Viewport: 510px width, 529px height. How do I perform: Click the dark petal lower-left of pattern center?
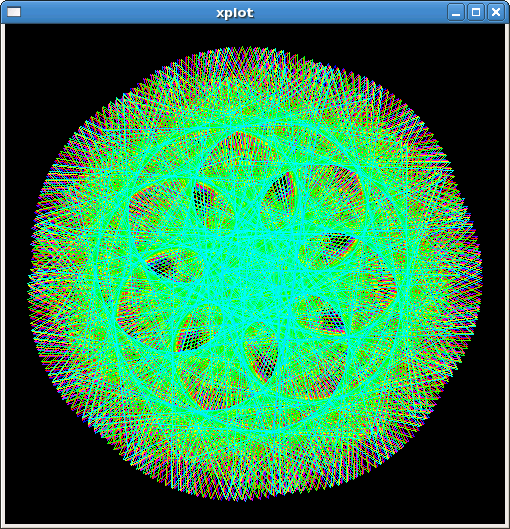196,330
